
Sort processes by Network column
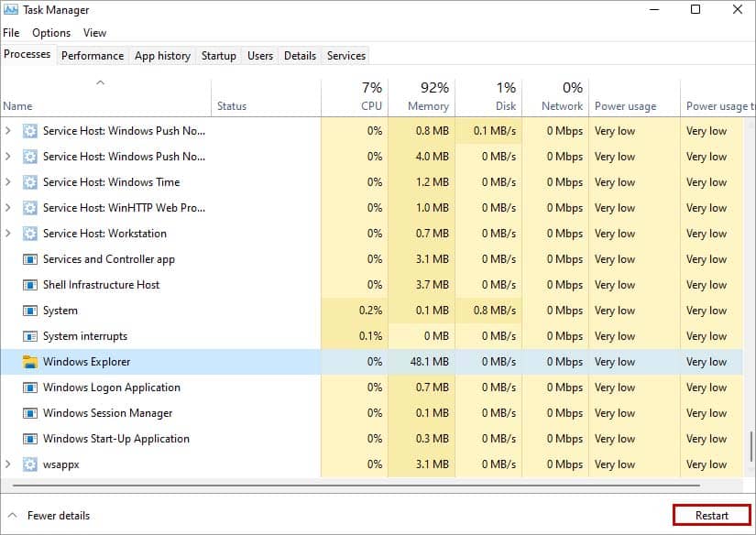tap(555, 97)
